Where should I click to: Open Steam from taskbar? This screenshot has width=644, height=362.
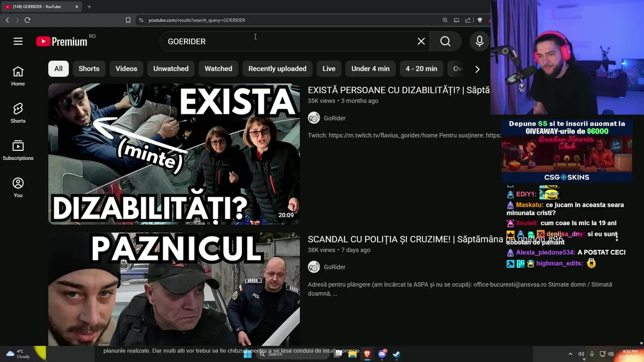(x=396, y=354)
